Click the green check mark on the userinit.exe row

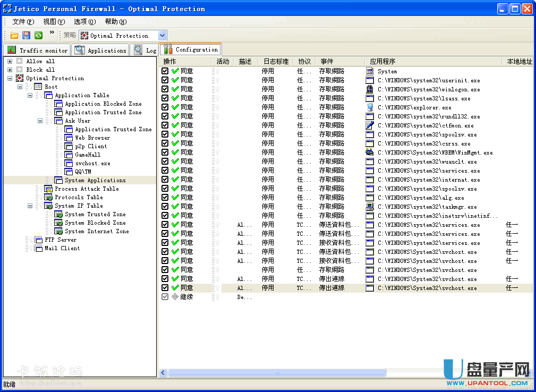[x=175, y=80]
